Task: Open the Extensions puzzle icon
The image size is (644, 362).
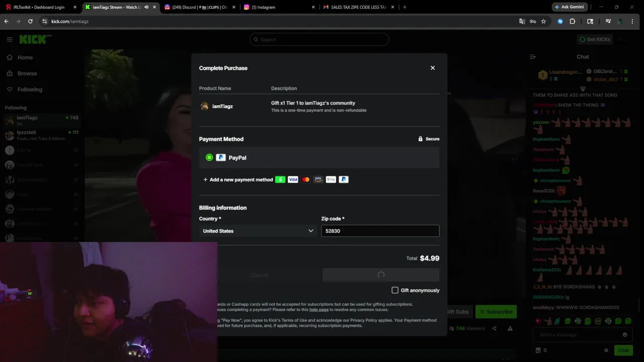Action: (573, 22)
